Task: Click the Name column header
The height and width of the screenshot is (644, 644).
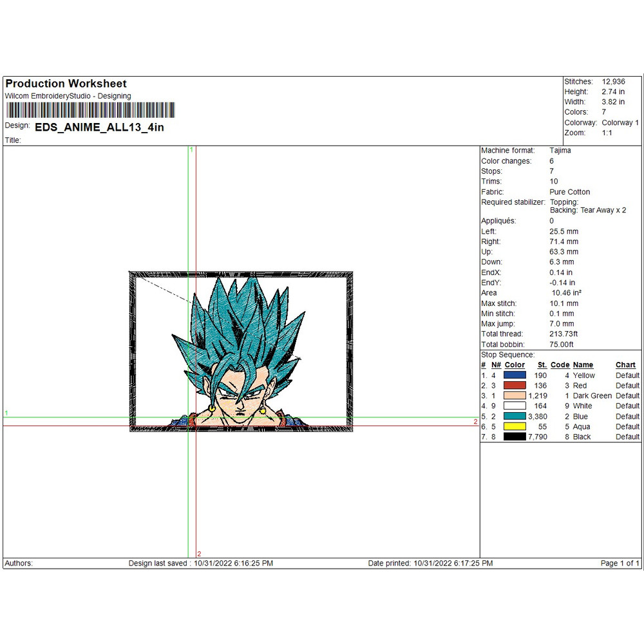Action: 583,365
